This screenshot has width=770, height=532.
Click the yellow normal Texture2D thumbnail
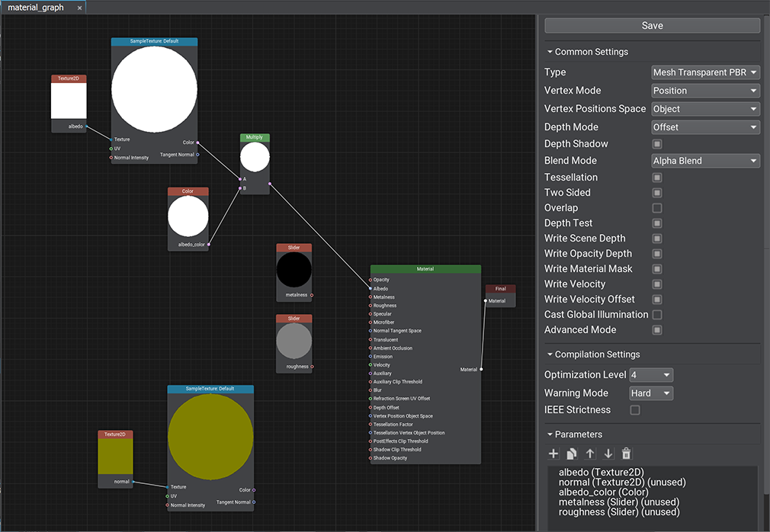[115, 456]
